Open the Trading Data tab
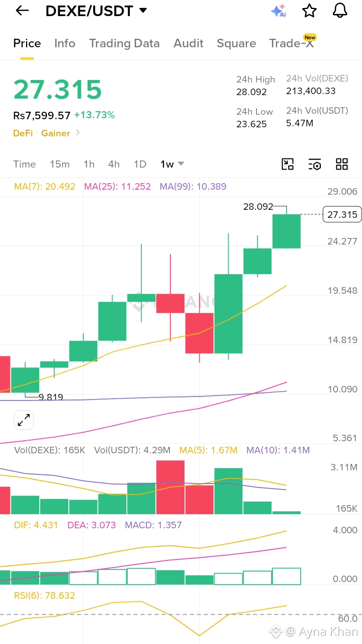362x644 pixels. tap(124, 43)
